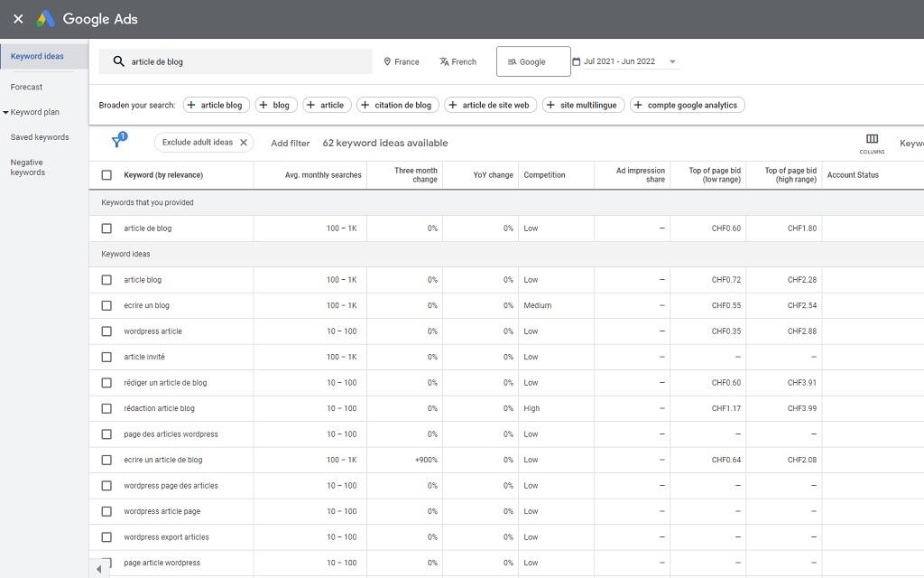The height and width of the screenshot is (578, 924).
Task: Check 'page des articles wordpress' row
Action: coord(106,434)
